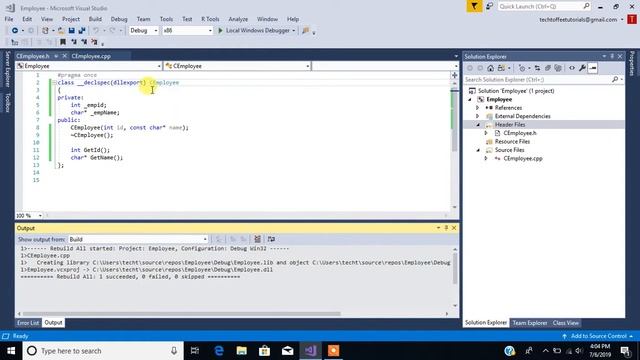This screenshot has width=640, height=360.
Task: Click the Undo toolbar icon
Action: coord(96,31)
